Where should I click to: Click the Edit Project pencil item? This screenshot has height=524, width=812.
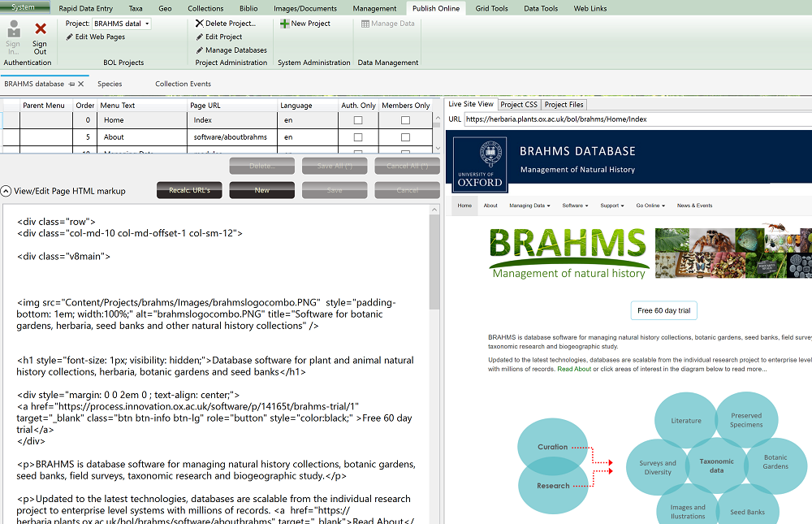click(x=219, y=37)
